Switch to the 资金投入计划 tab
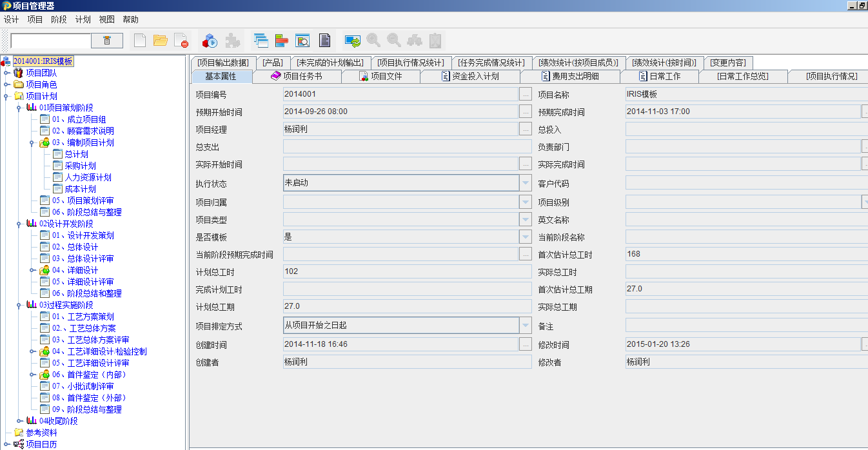 click(x=470, y=76)
